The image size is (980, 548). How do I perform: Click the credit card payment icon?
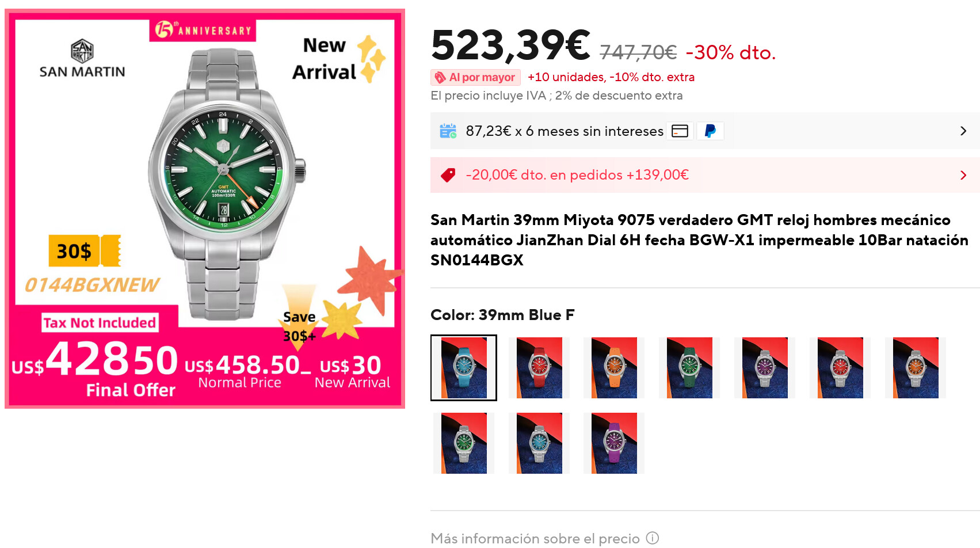coord(680,131)
